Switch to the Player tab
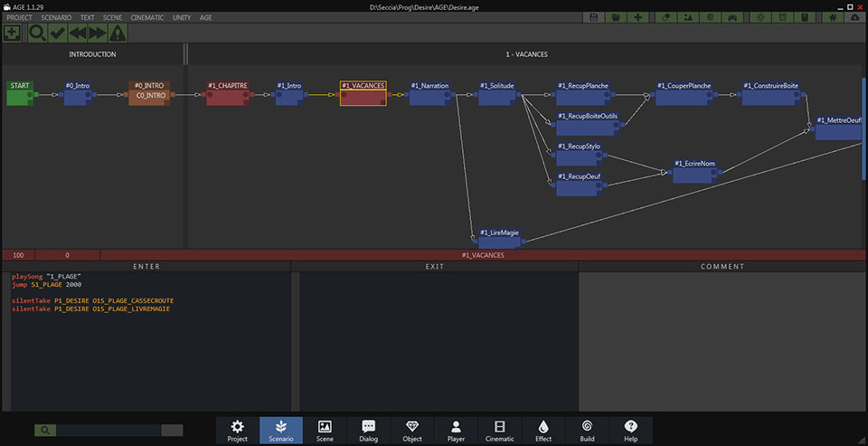Viewport: 868px width, 446px height. (x=457, y=431)
